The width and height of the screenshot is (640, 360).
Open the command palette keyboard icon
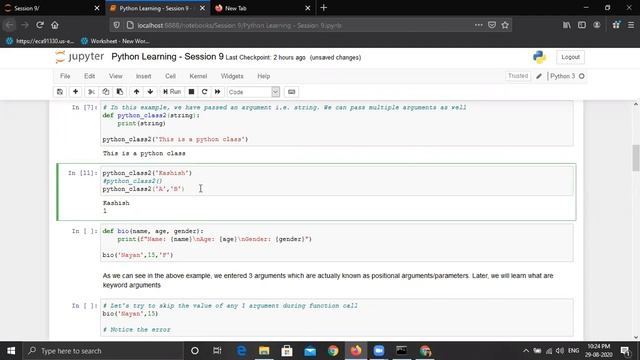[x=291, y=92]
